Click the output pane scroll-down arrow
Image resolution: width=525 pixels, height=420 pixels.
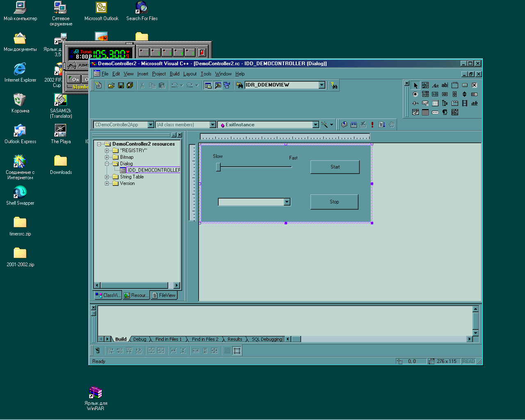pos(476,333)
